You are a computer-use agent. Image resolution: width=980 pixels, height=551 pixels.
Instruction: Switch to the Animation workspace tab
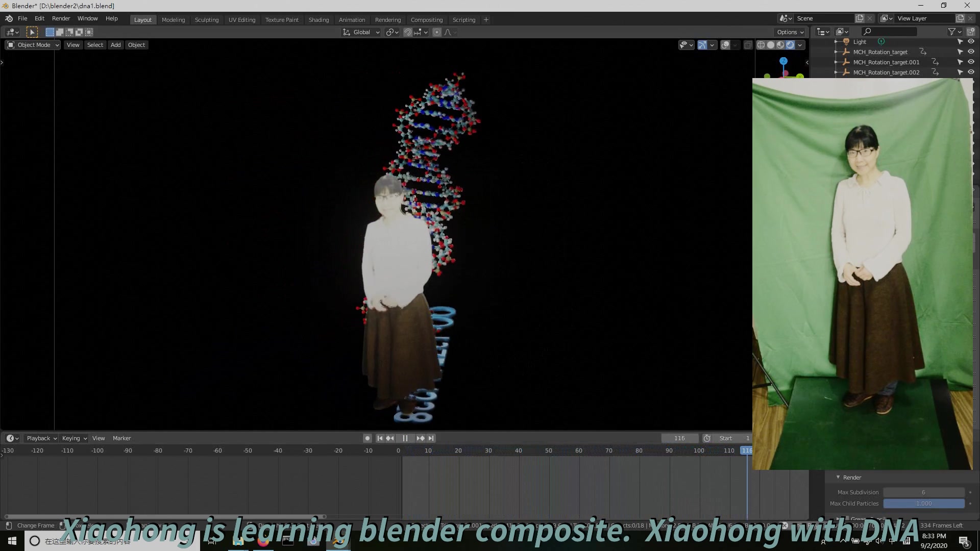(x=352, y=20)
